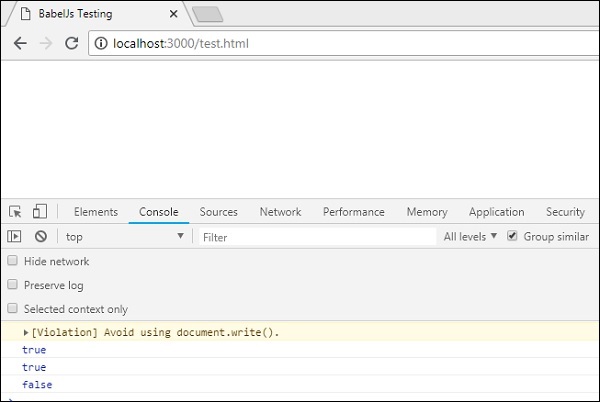
Task: Show the console sidebar icon
Action: coord(15,237)
